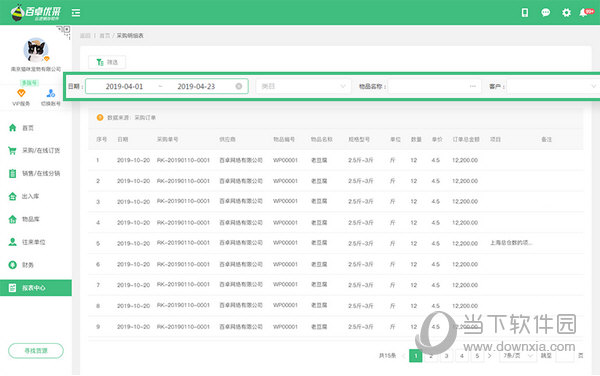Click the supplier name in row 7

click(241, 285)
